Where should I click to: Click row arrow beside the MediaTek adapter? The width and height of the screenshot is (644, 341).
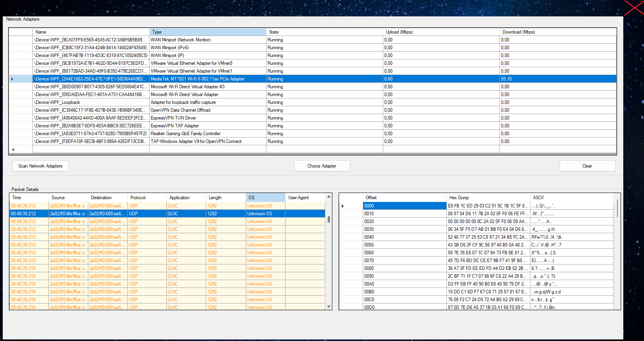(x=12, y=79)
